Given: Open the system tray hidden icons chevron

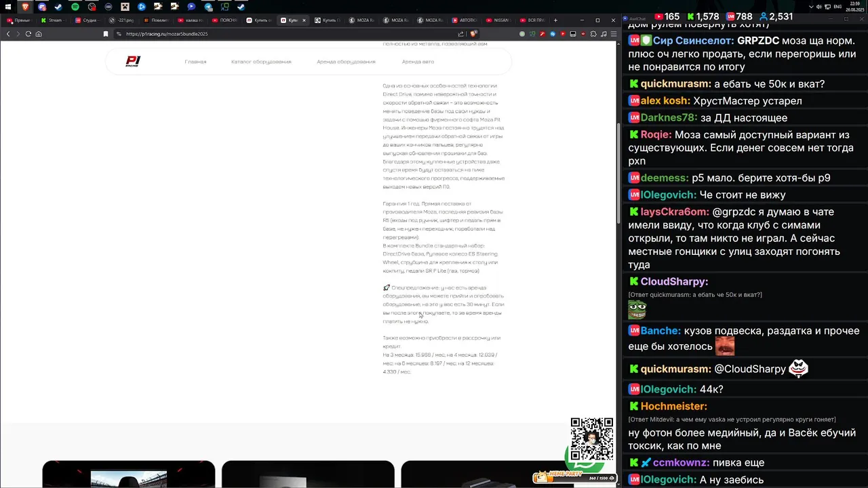Looking at the screenshot, I should (811, 7).
